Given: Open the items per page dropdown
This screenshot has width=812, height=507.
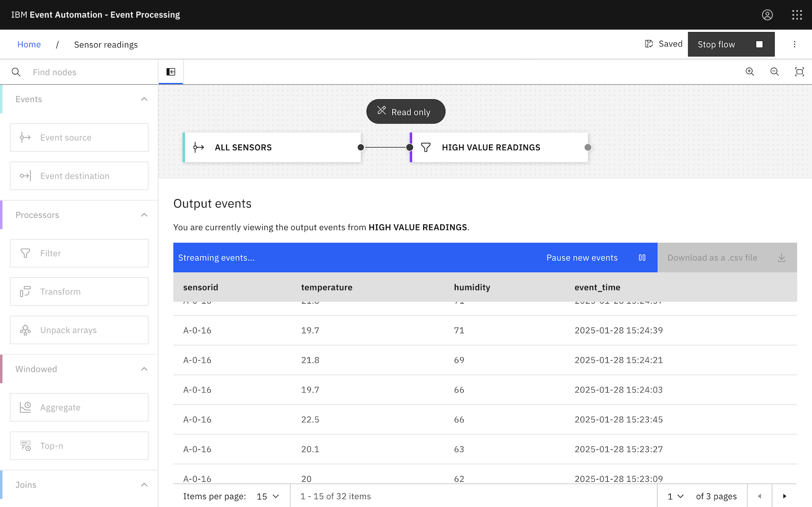Looking at the screenshot, I should click(x=268, y=496).
